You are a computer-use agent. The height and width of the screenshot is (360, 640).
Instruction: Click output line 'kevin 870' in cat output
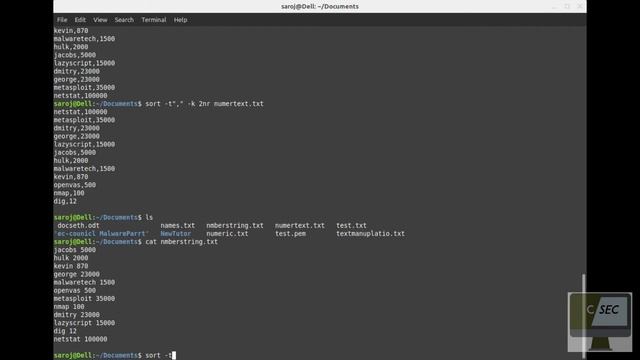tap(71, 266)
